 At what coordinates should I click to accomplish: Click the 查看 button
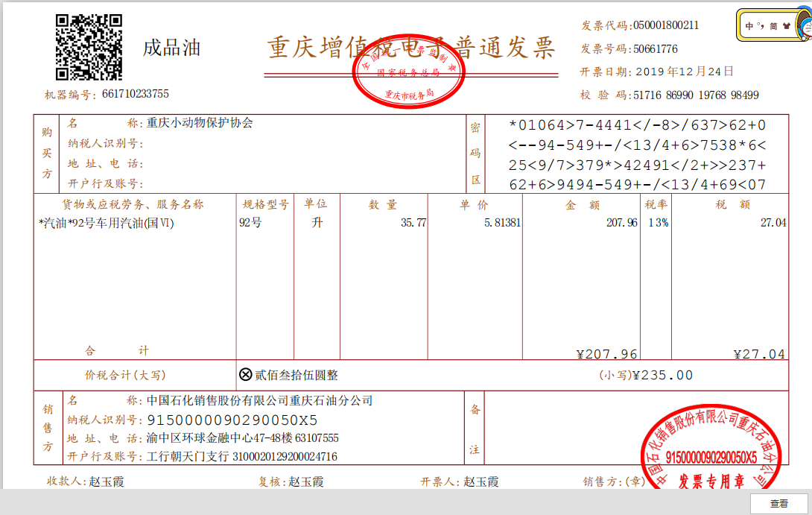[779, 503]
